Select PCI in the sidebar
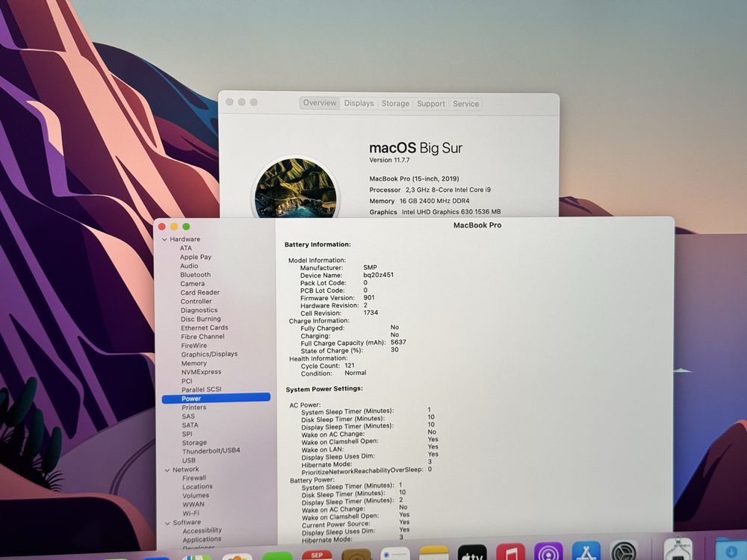 [x=187, y=381]
